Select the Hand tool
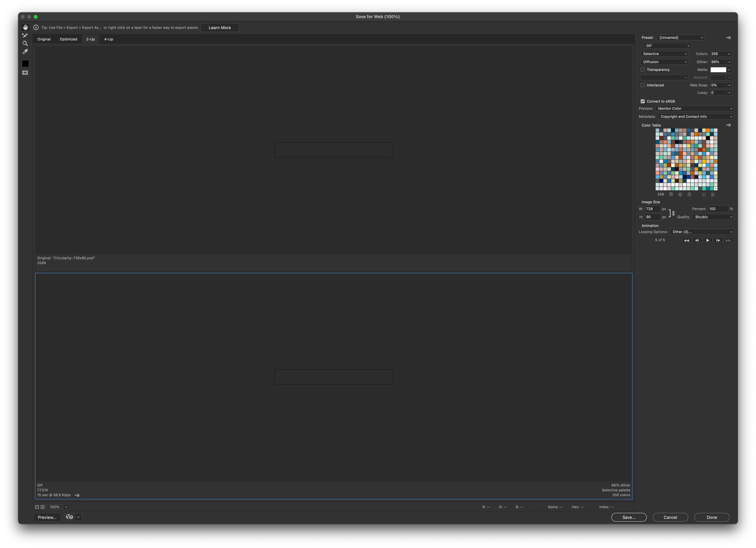 (25, 27)
